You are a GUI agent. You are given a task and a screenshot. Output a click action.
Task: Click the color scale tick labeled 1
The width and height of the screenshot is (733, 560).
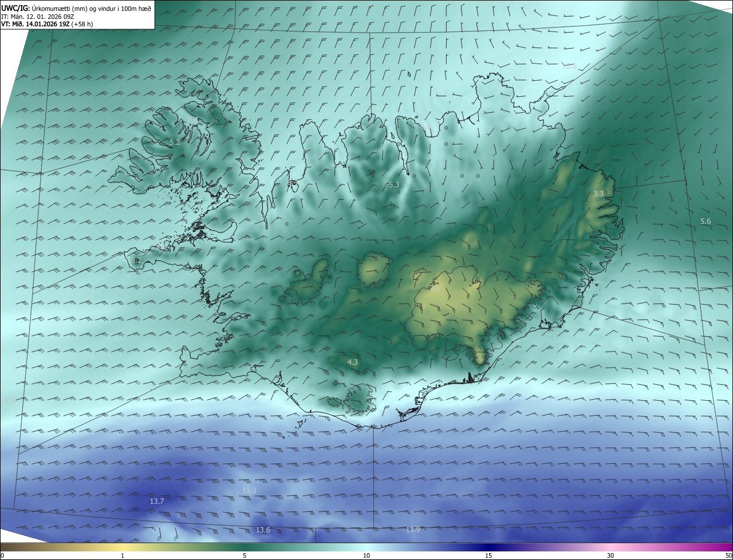(x=123, y=555)
